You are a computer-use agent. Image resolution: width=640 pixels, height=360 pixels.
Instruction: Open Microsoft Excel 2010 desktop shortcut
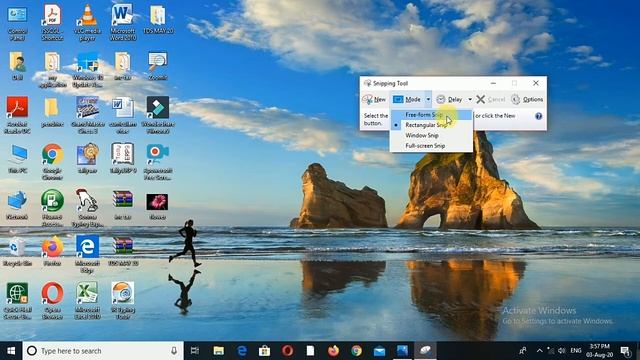pos(87,301)
